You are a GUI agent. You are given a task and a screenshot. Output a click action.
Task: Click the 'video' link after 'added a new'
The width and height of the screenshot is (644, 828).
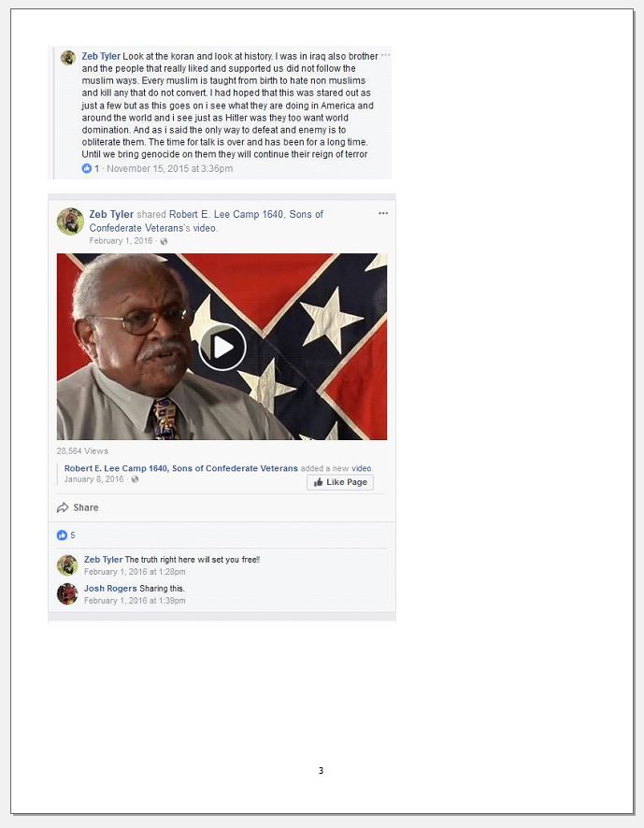tap(362, 468)
